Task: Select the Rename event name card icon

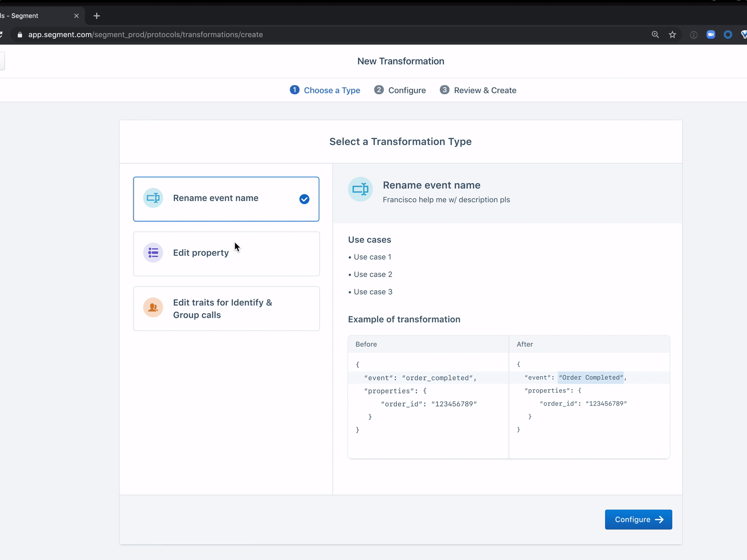Action: coord(153,198)
